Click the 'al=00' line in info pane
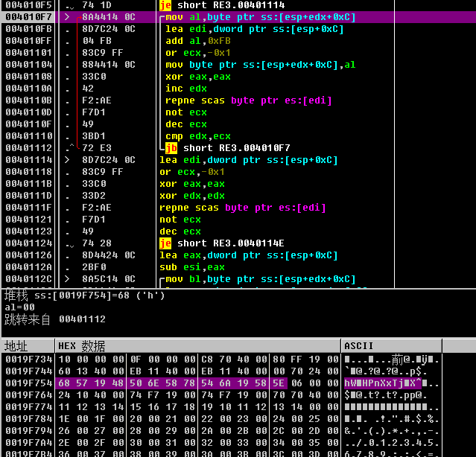Screen dimensions: 476x457 [x=19, y=307]
